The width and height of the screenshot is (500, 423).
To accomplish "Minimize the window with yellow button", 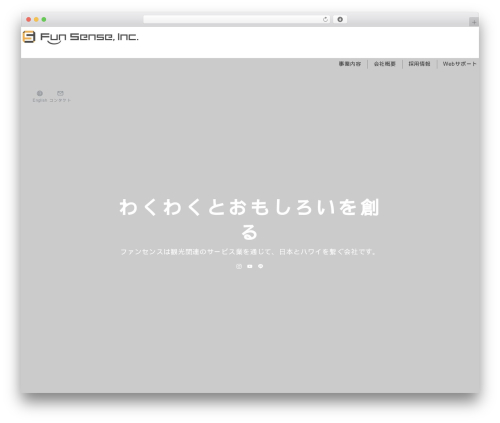I will click(x=36, y=20).
